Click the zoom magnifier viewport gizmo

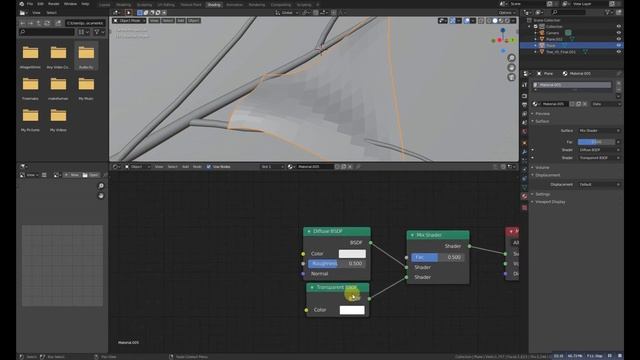(x=511, y=58)
